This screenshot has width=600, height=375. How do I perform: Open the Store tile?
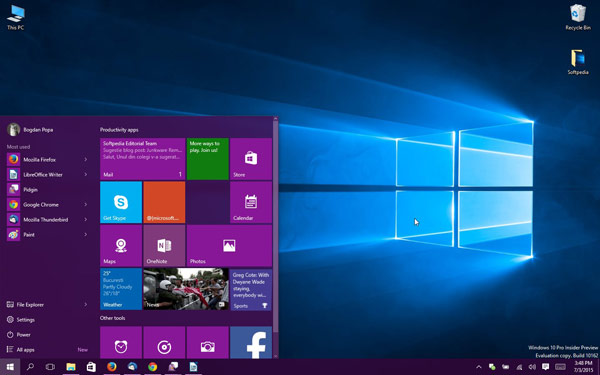(251, 159)
